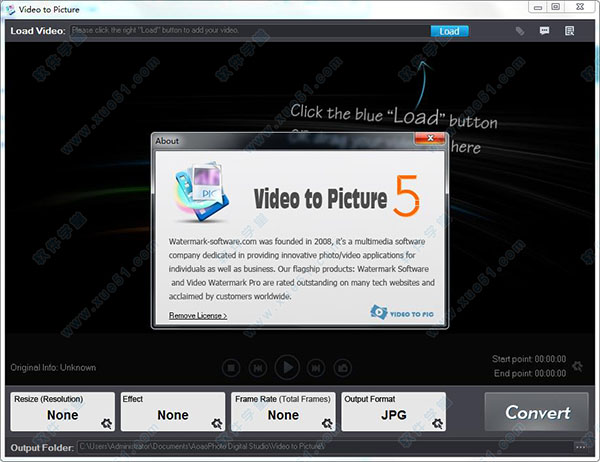
Task: Browse output folder with ellipsis button
Action: (x=580, y=447)
